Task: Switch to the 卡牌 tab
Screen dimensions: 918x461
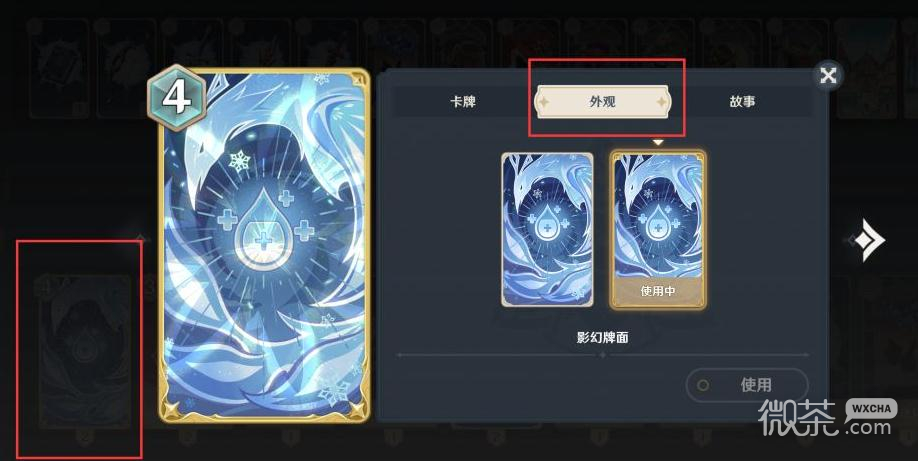Action: 463,101
